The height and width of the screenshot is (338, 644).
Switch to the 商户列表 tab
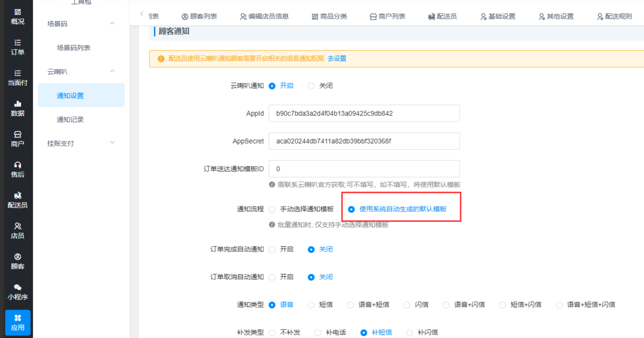(388, 16)
